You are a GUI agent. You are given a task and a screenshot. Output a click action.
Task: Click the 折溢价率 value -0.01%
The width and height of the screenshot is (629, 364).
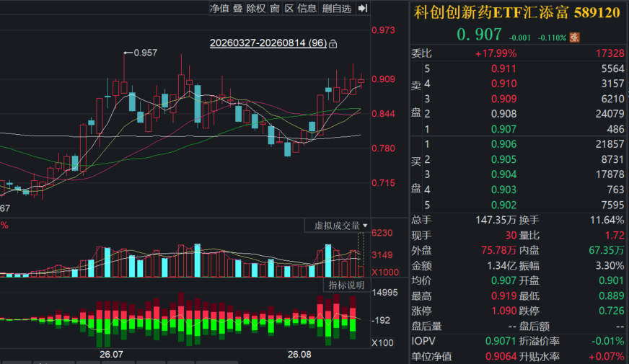pos(608,341)
